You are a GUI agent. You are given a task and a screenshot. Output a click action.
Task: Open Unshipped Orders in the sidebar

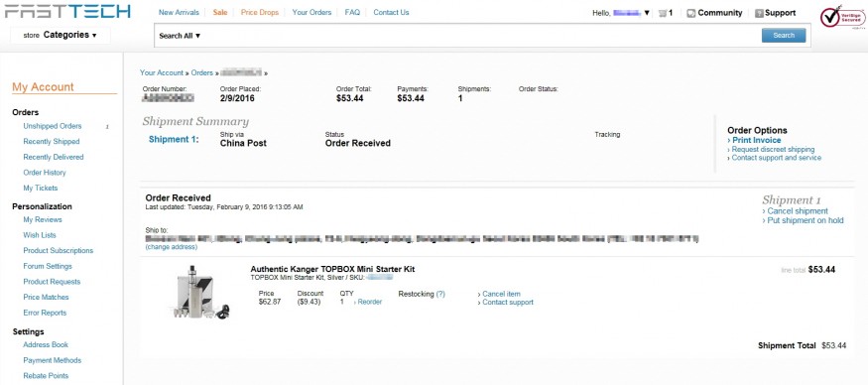[52, 126]
